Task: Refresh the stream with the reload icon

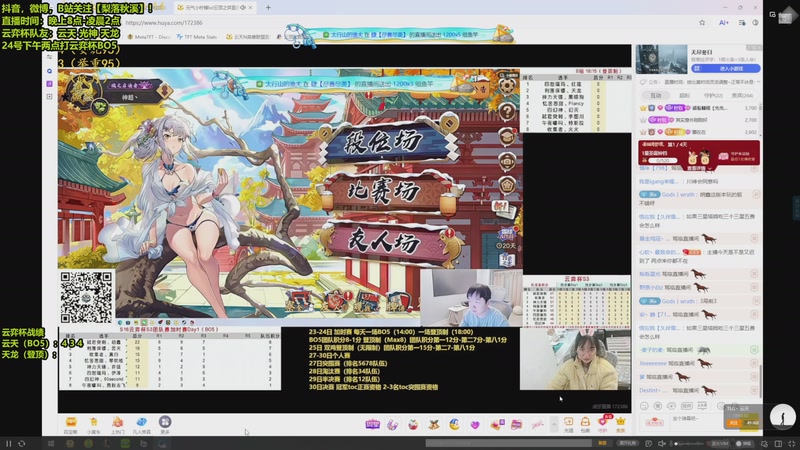Action: (x=22, y=443)
